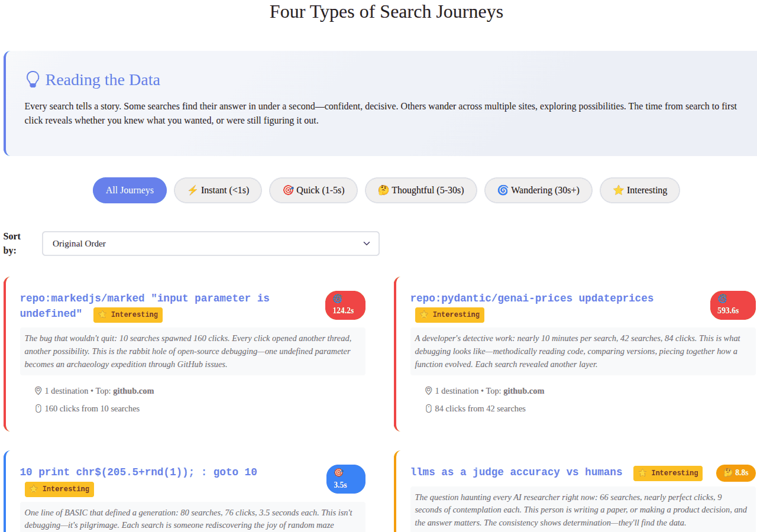
Task: Filter by Instant (<1s) journeys
Action: click(218, 190)
